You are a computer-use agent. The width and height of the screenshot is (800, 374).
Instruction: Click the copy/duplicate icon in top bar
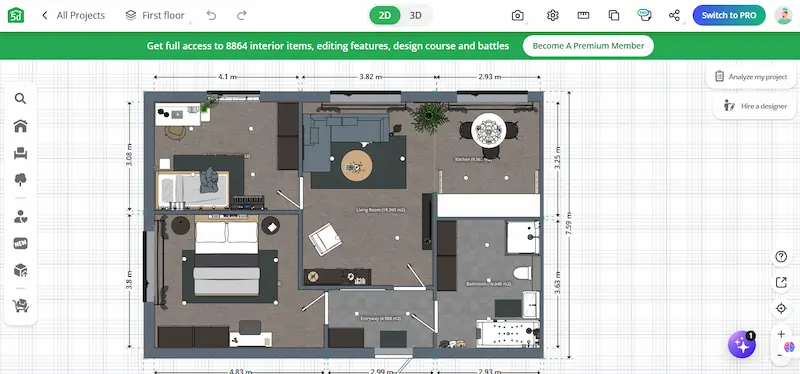(614, 15)
